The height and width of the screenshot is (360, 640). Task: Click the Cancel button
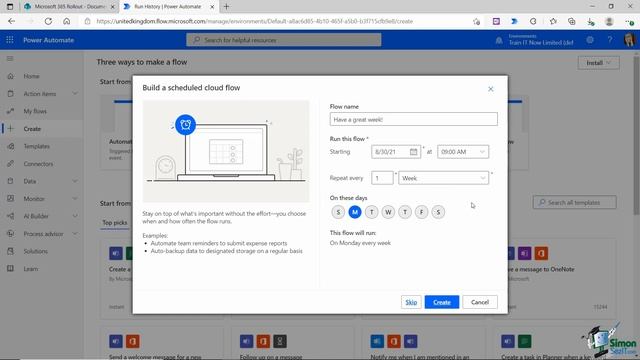tap(480, 302)
